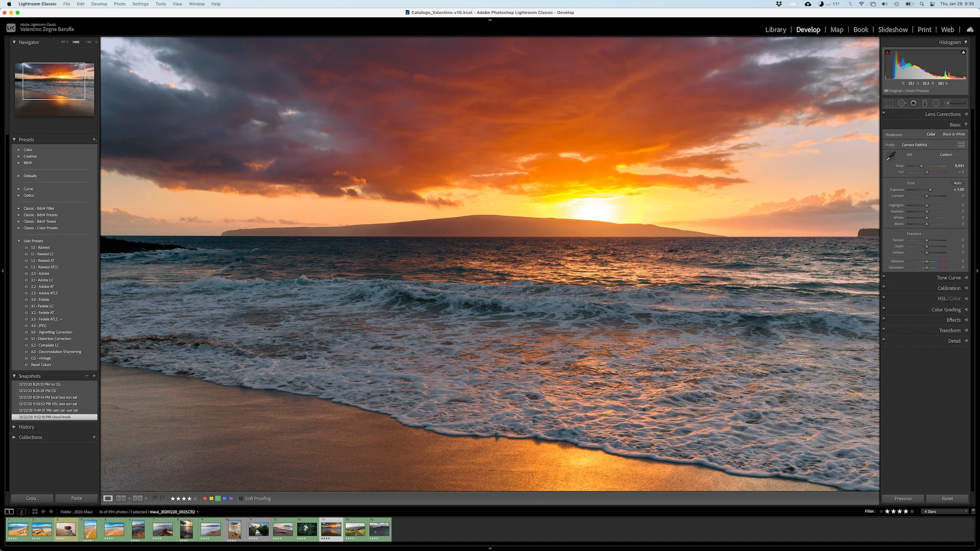Open the Photo menu

tap(119, 4)
